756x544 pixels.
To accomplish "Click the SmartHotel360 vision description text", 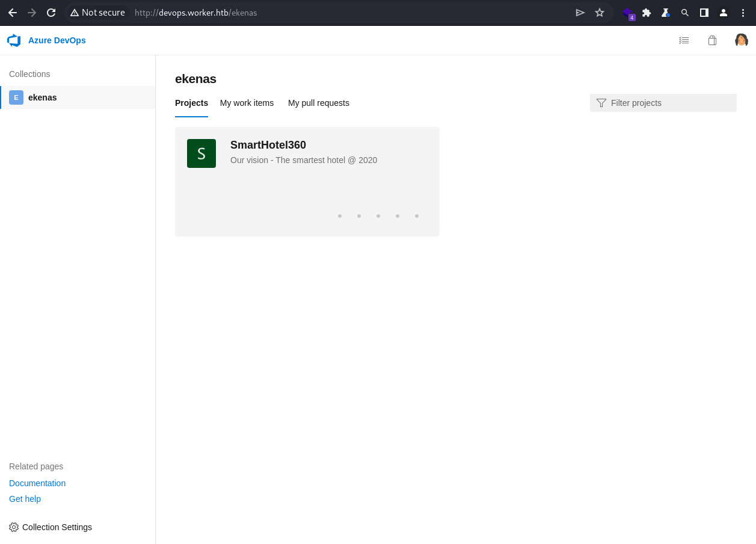I will pos(304,160).
